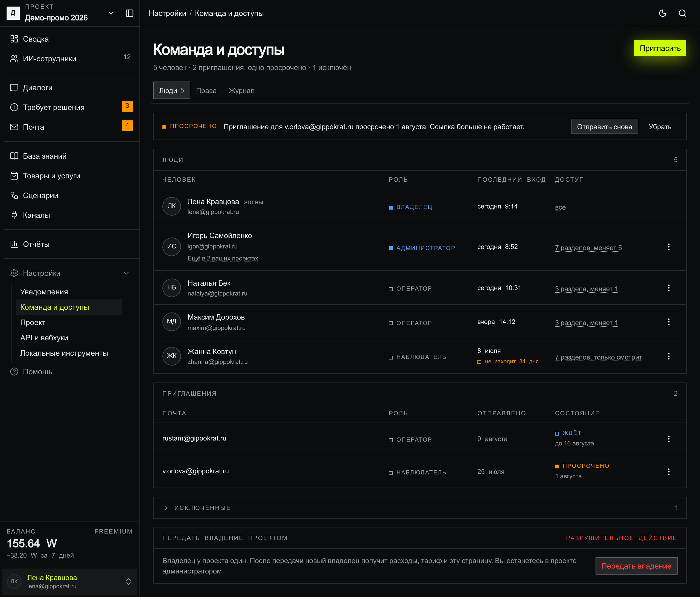Open row menu for Игорь Самойленко
Screen dimensions: 700x597
click(x=669, y=247)
